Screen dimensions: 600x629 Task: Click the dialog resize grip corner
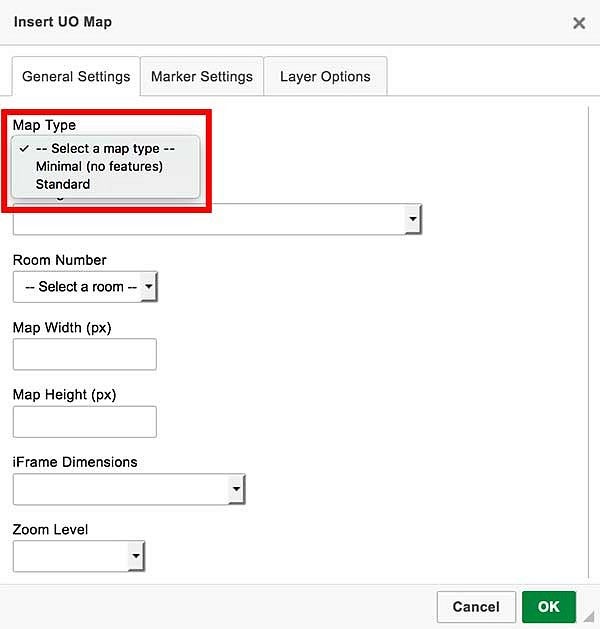(588, 615)
